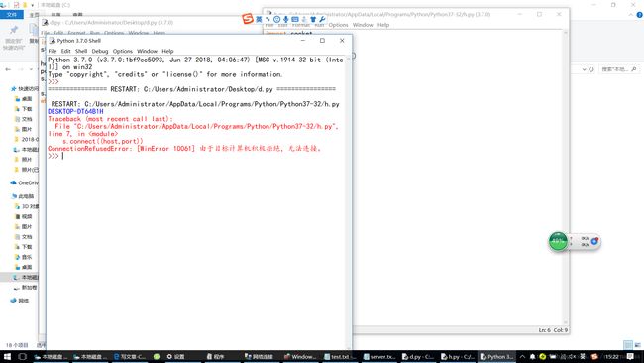Click the green 360 browser taskbar icon
The image size is (644, 363).
click(157, 357)
